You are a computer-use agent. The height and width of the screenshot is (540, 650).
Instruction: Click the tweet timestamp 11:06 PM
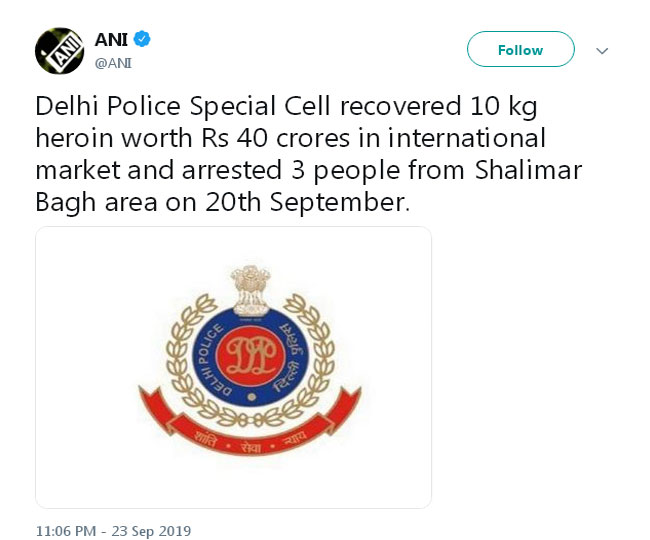66,531
